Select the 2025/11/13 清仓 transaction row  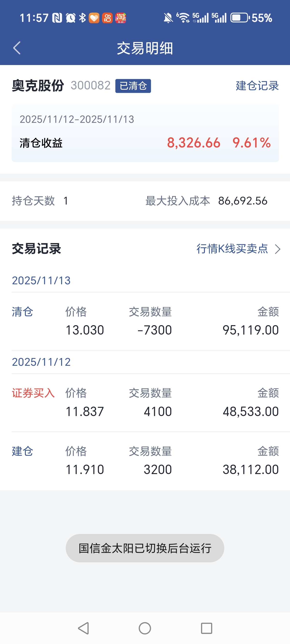tap(145, 321)
